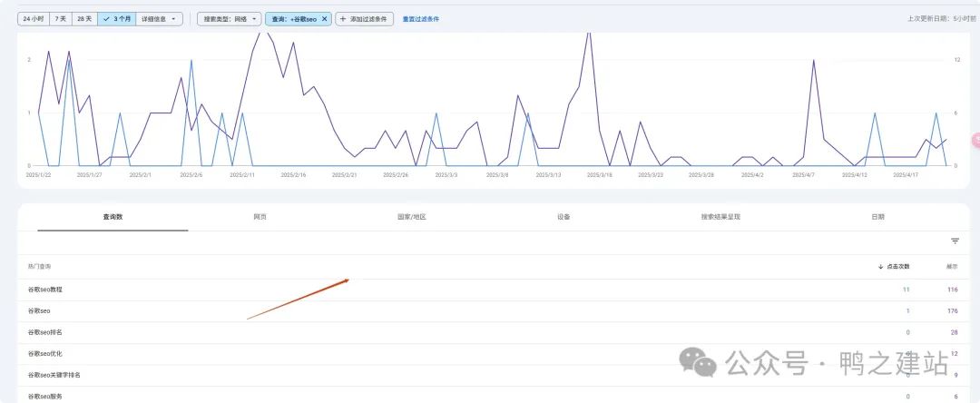Remove the 查询 +谷歌seo filter with X
The width and height of the screenshot is (980, 403).
(324, 19)
